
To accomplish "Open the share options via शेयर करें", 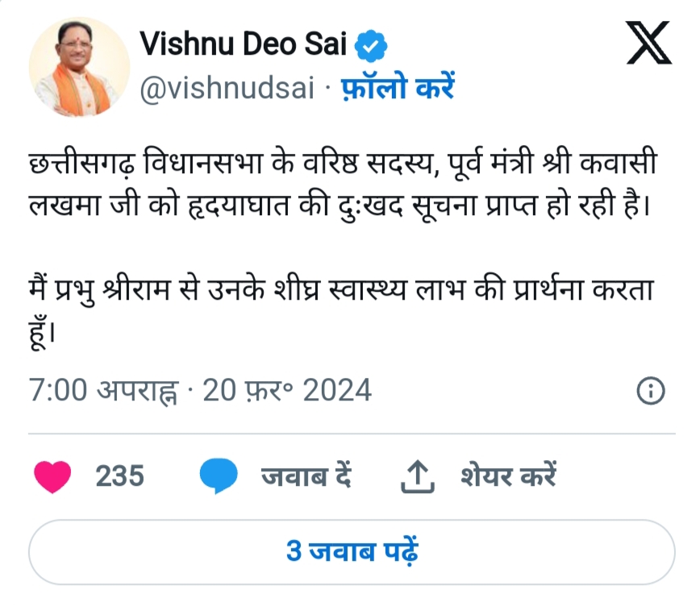I will click(510, 475).
